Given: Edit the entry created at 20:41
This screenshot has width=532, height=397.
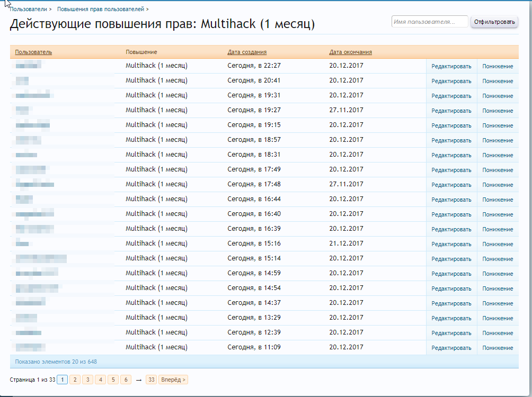Looking at the screenshot, I should pos(451,82).
